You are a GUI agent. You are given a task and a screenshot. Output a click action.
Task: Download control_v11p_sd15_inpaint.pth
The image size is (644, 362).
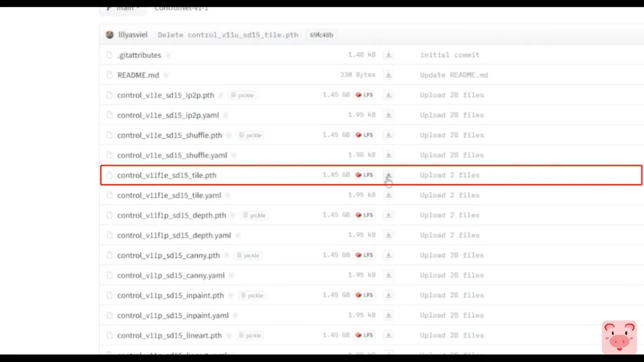[388, 295]
